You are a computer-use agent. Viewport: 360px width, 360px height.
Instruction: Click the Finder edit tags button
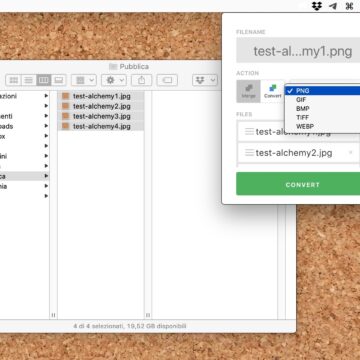tap(167, 80)
